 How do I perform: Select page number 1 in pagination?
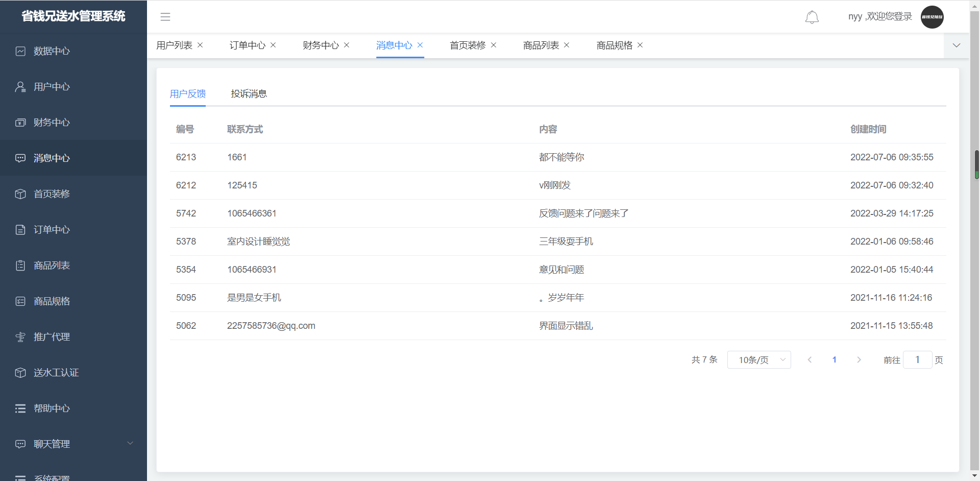pyautogui.click(x=834, y=360)
